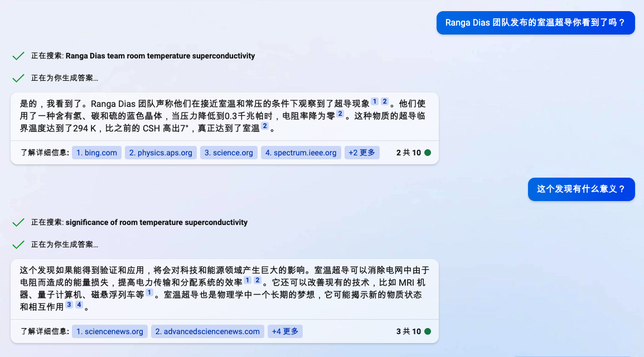Click the 3 共 10 turn counter
Viewport: 644px width, 357px height.
coord(408,331)
